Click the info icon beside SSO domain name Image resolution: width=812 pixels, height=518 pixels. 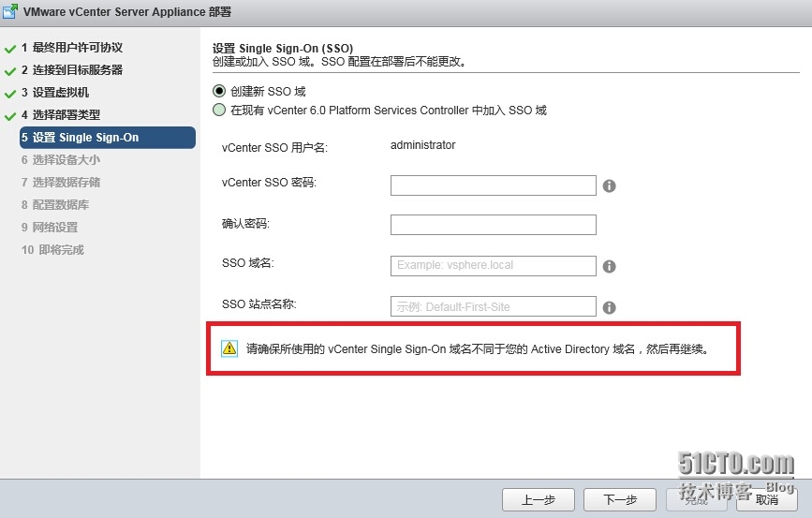pos(609,266)
